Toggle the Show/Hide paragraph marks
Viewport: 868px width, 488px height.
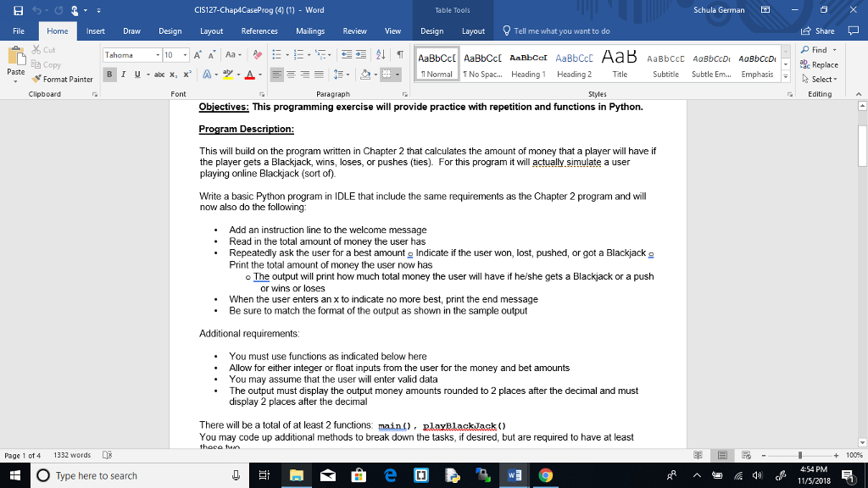tap(398, 55)
